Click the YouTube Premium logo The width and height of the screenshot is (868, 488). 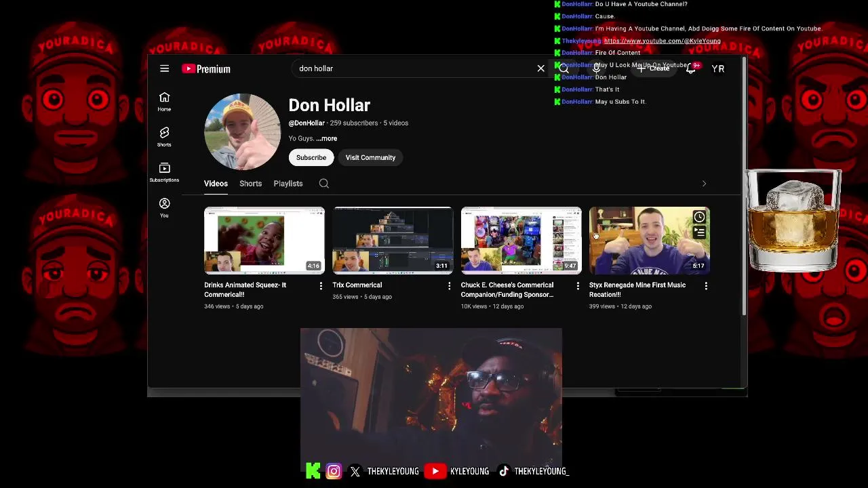click(x=206, y=68)
